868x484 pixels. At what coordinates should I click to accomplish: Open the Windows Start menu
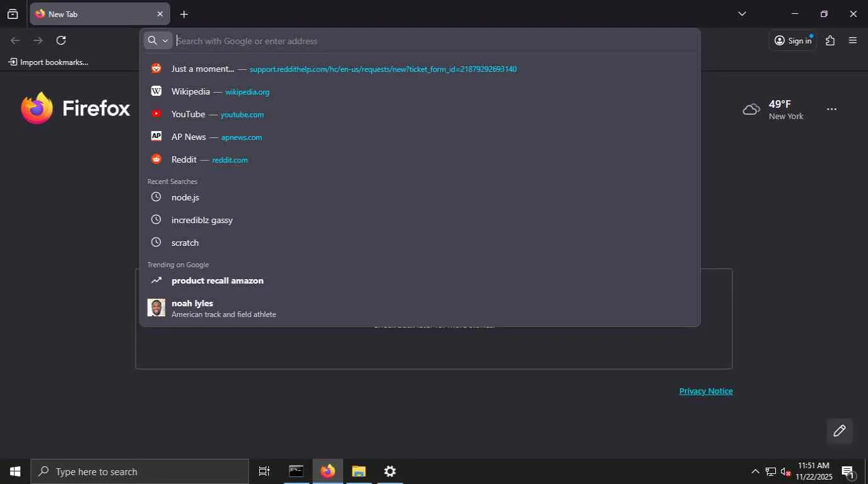[x=15, y=471]
